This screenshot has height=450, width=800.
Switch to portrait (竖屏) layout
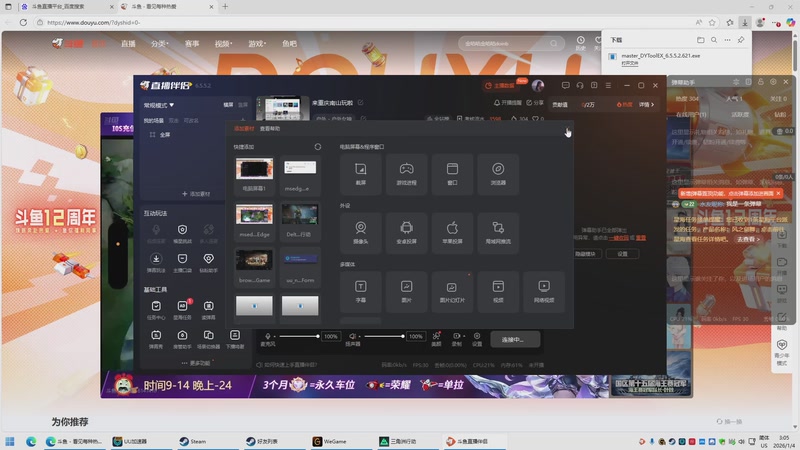[x=243, y=105]
